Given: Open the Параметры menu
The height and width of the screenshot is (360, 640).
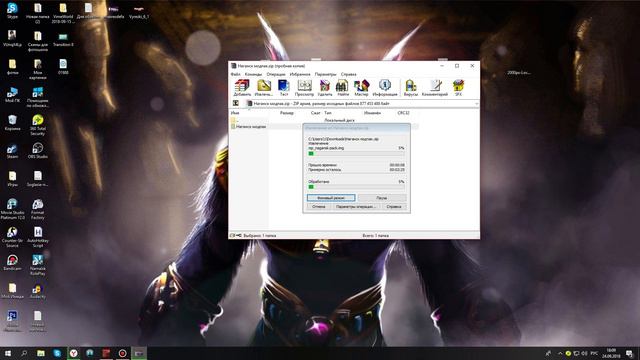Looking at the screenshot, I should tap(325, 74).
